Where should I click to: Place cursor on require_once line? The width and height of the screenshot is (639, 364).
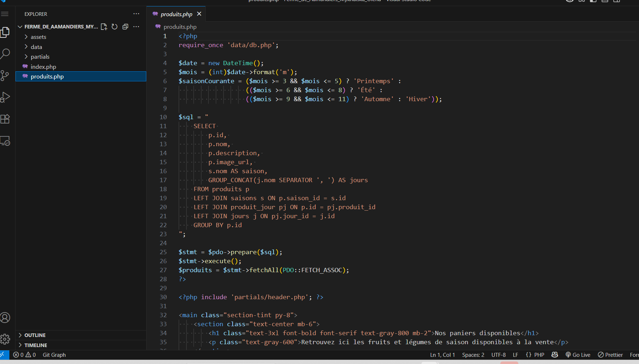228,45
